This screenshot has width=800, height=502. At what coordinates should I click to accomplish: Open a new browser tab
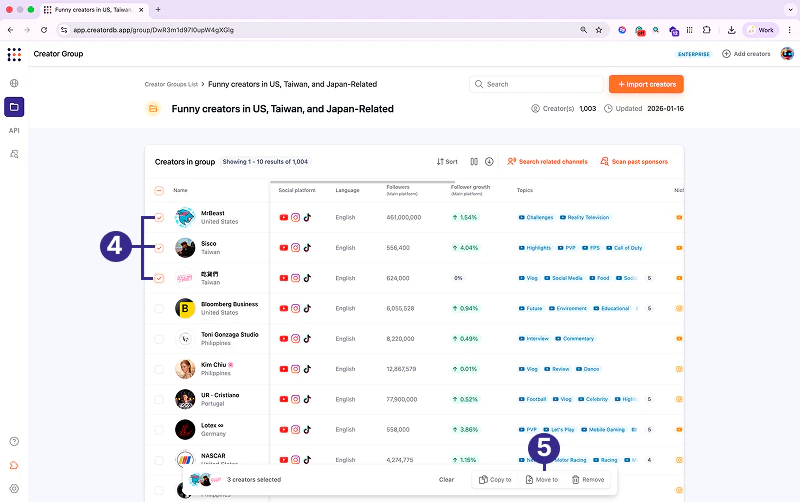point(158,10)
